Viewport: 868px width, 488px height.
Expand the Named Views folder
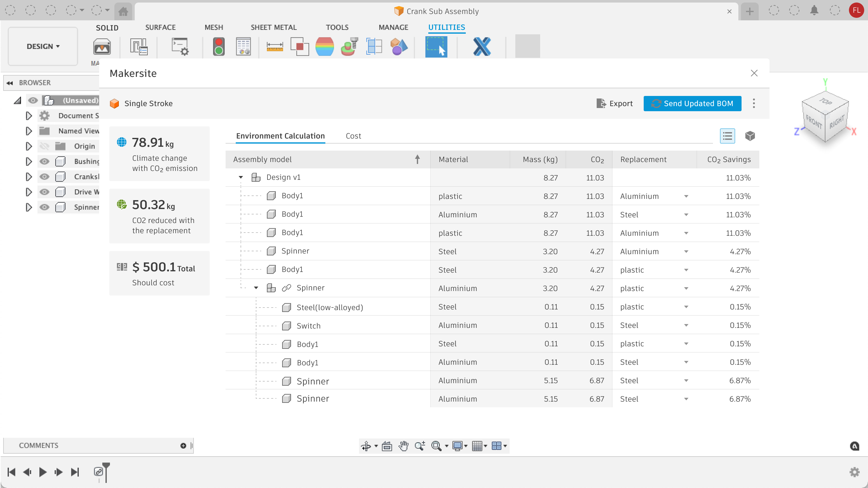coord(29,131)
